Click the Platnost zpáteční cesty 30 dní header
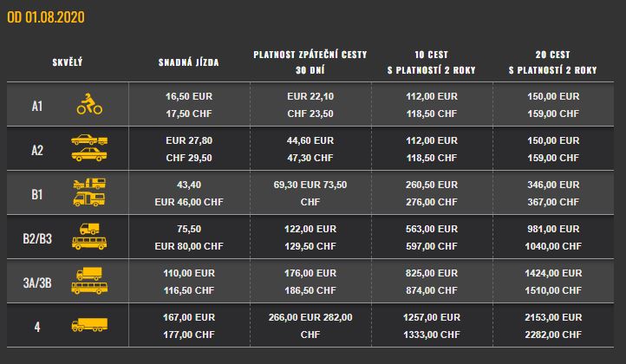Viewport: 626px width, 364px height. [310, 62]
